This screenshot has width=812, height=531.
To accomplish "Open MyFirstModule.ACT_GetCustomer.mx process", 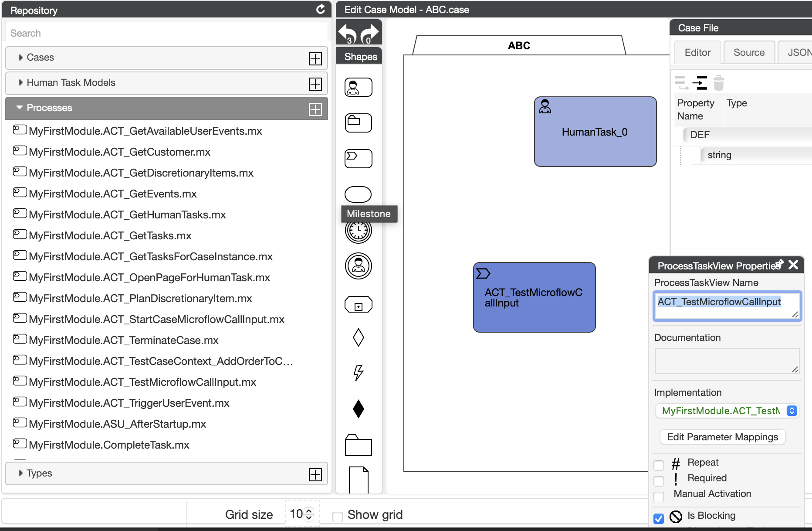I will point(119,152).
